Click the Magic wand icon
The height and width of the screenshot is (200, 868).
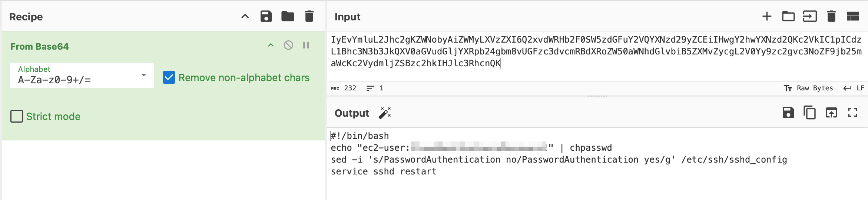385,113
